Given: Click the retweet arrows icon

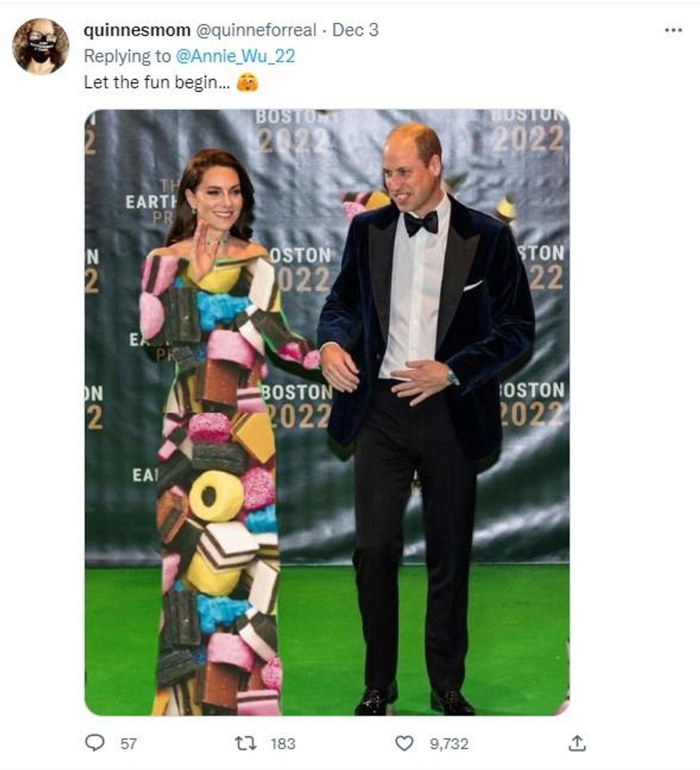Looking at the screenshot, I should point(246,743).
